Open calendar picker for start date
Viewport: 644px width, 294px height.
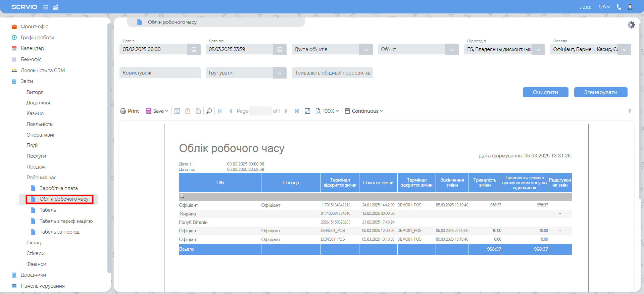194,49
